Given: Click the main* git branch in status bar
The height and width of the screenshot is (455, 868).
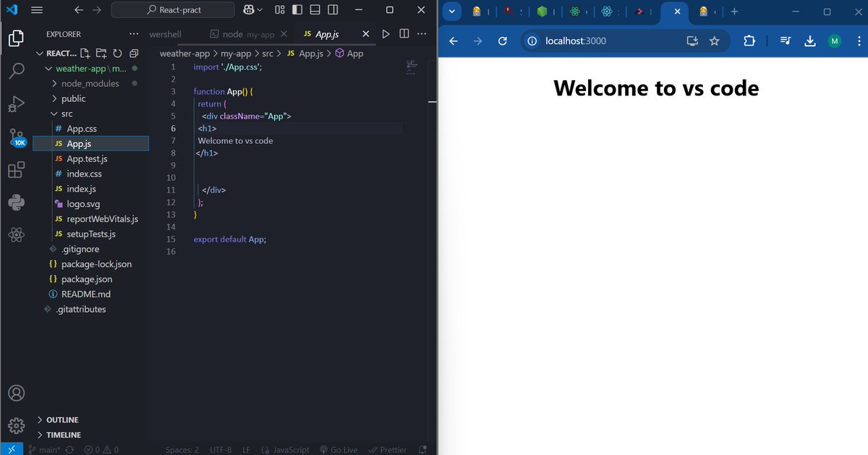Looking at the screenshot, I should coord(45,449).
